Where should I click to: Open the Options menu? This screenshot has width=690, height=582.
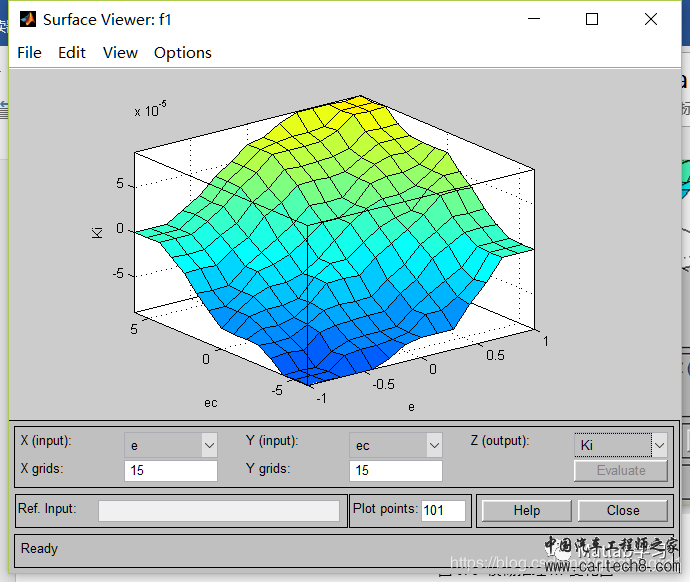pos(183,53)
